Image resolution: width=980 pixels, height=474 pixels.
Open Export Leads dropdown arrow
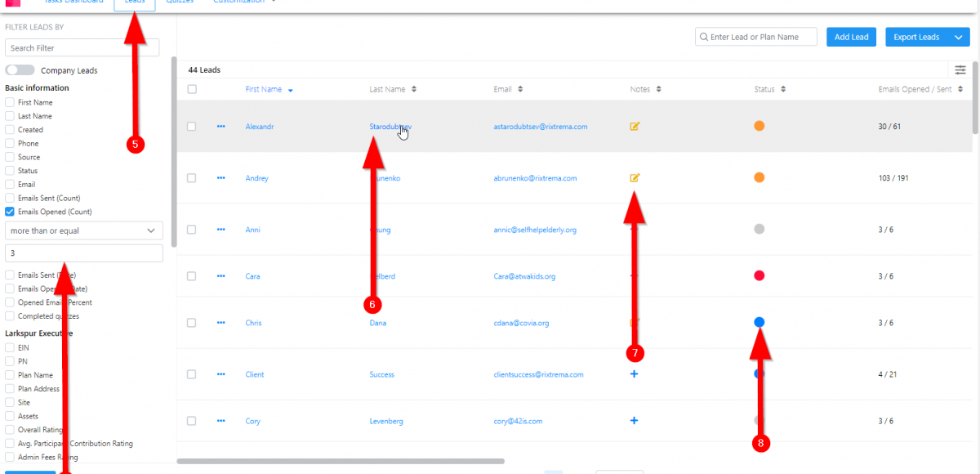[958, 38]
